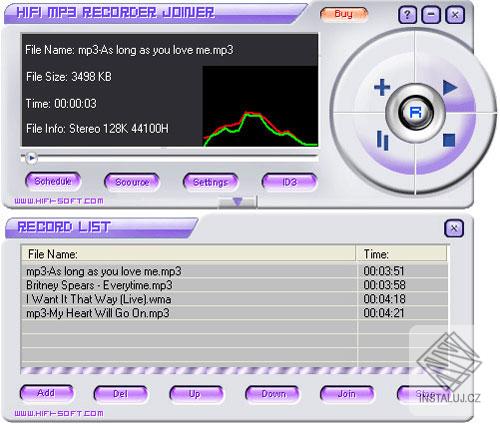Minimize the recorder window

(431, 15)
